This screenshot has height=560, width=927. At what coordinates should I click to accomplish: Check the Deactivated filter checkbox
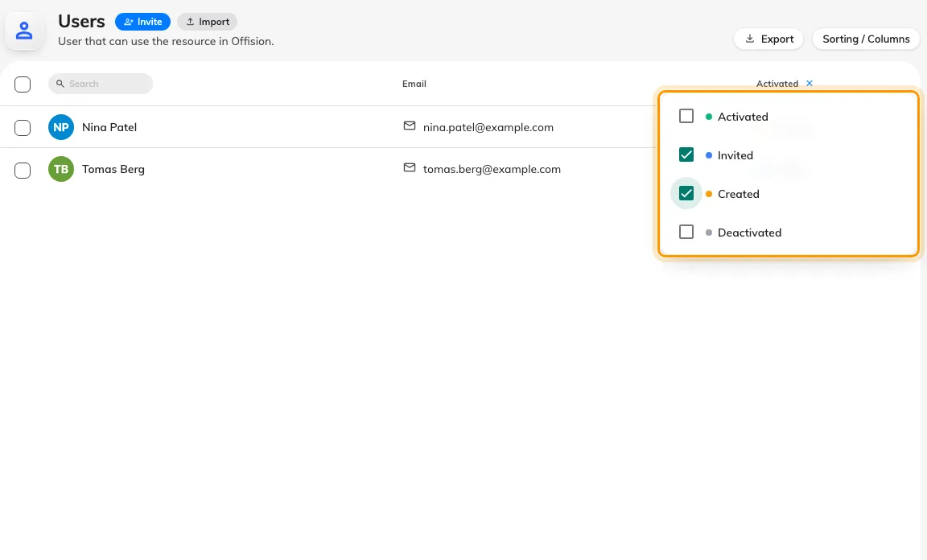(686, 232)
